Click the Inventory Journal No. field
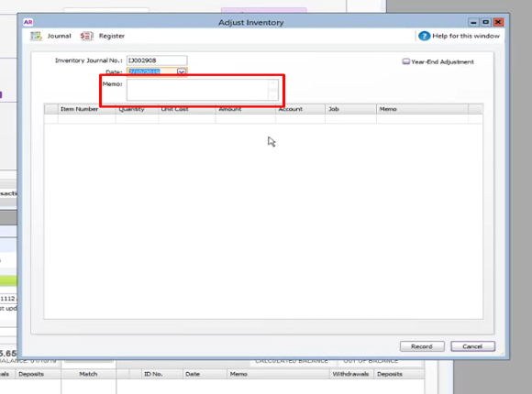Image resolution: width=532 pixels, height=394 pixels. pos(157,60)
